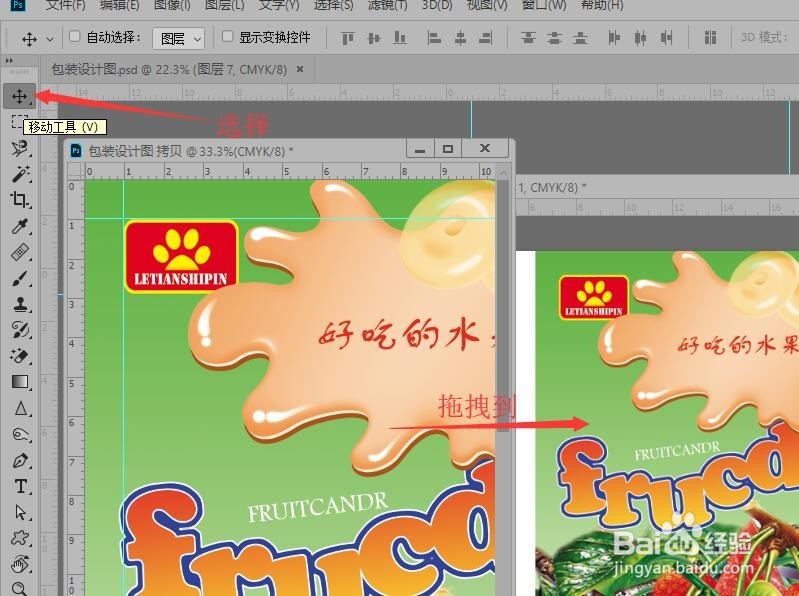Click the Photoshop Ps application icon
The image size is (799, 596).
tap(18, 5)
